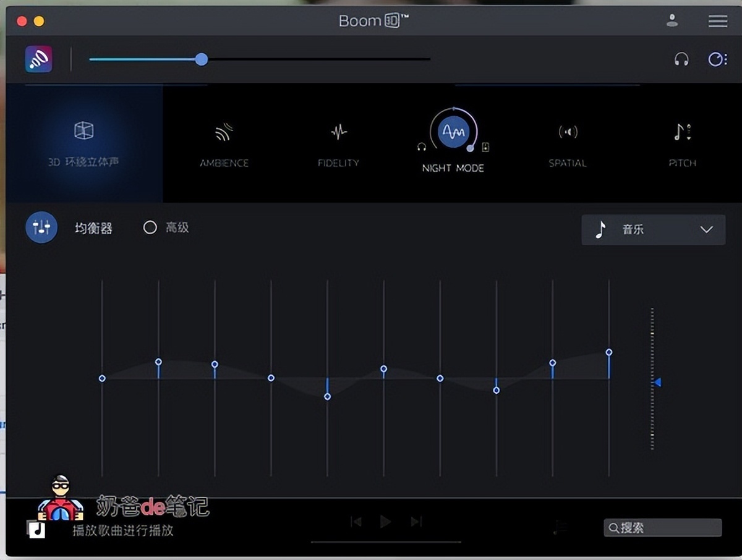
Task: Click the eighth equalizer band handle
Action: pyautogui.click(x=496, y=390)
